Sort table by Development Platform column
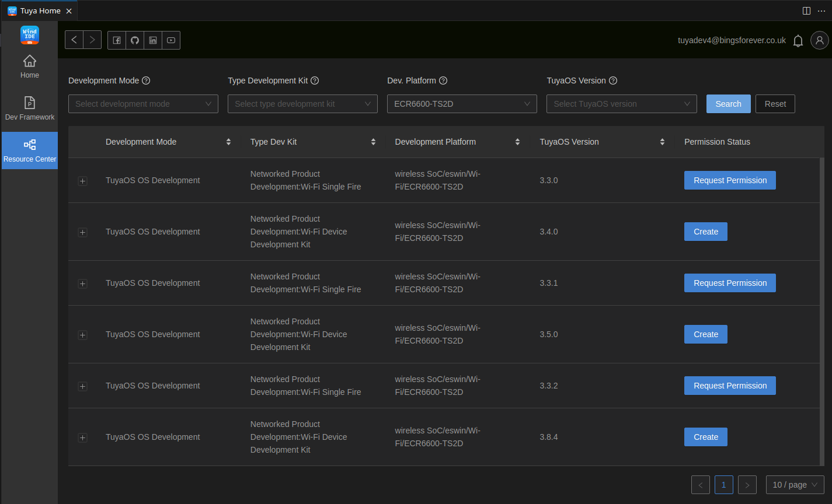 click(517, 142)
